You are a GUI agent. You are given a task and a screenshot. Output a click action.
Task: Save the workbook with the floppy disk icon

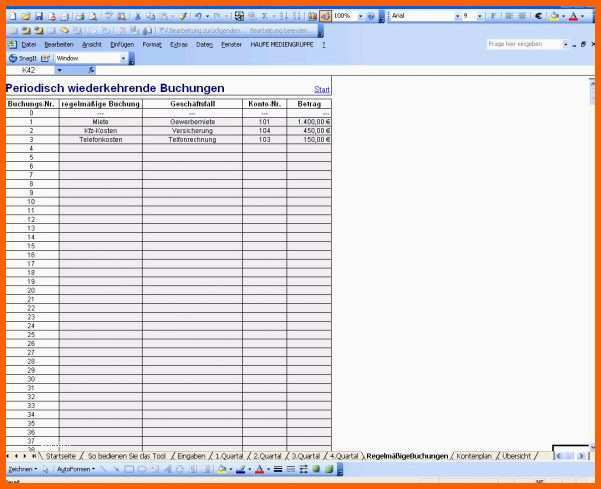tap(39, 16)
